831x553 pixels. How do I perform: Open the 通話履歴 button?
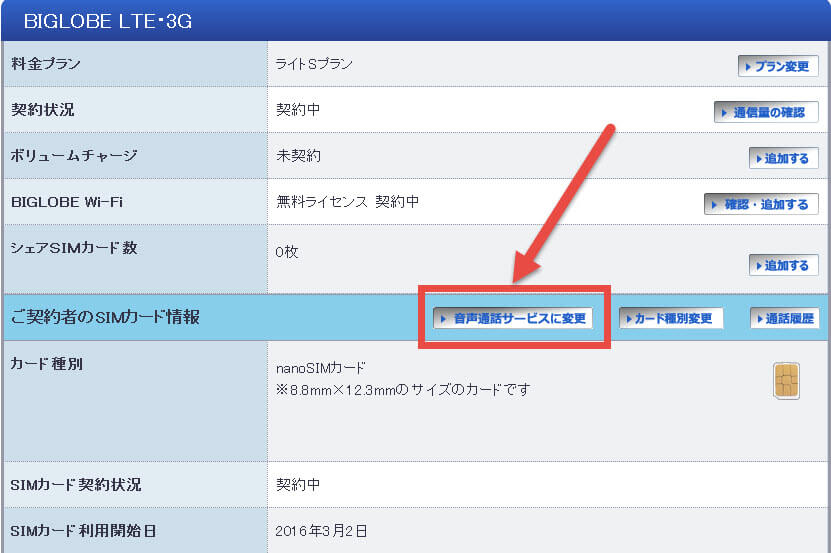point(785,318)
